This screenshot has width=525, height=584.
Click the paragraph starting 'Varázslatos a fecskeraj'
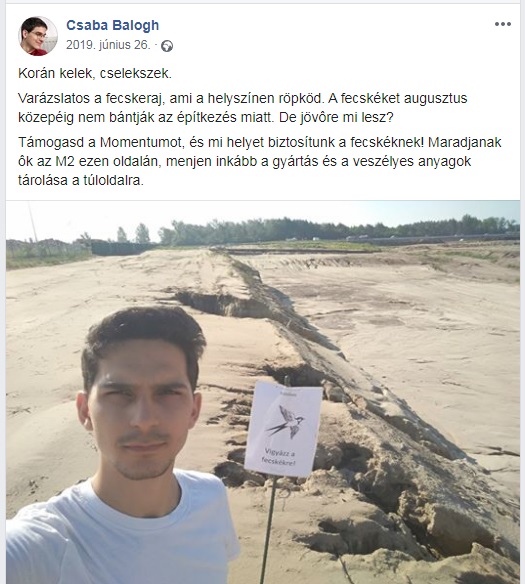pyautogui.click(x=242, y=108)
